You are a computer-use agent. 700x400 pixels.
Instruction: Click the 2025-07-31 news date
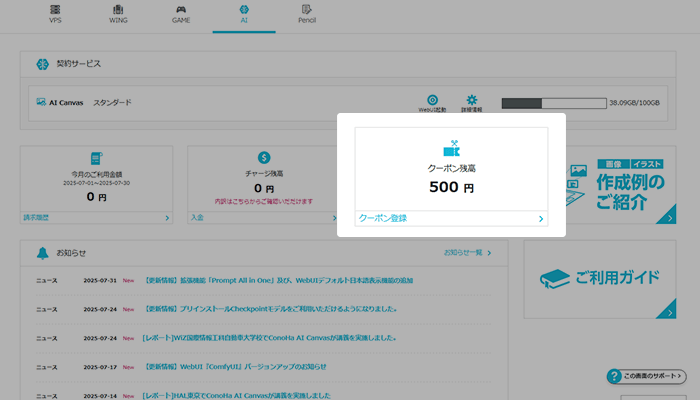click(100, 280)
